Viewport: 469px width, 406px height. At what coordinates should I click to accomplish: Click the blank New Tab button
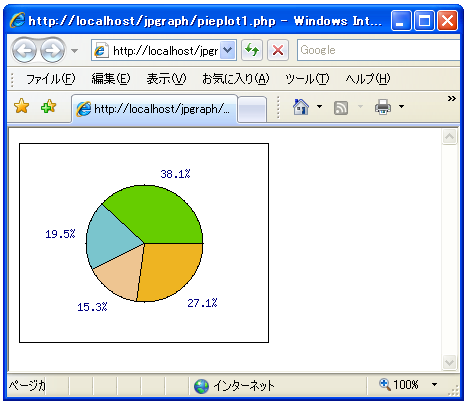tap(252, 109)
